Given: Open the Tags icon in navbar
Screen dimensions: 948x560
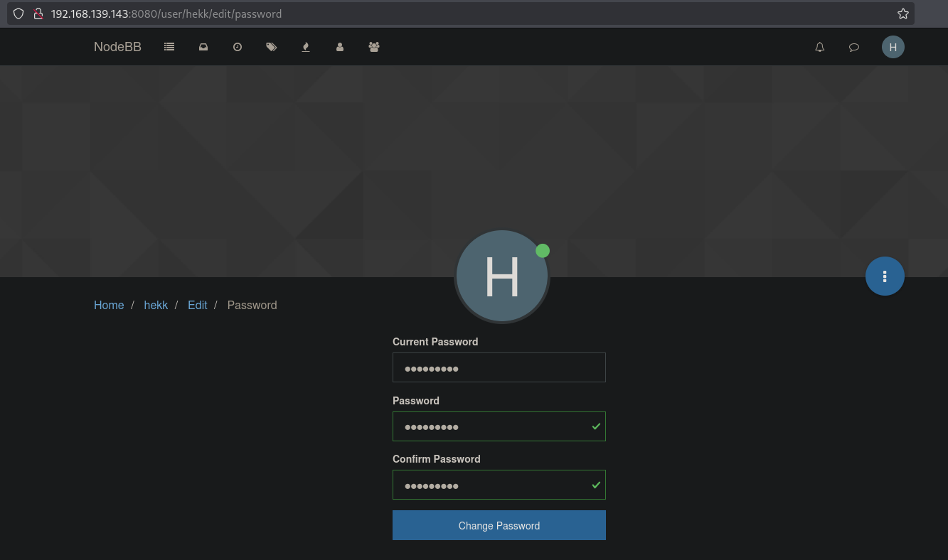Looking at the screenshot, I should tap(271, 47).
